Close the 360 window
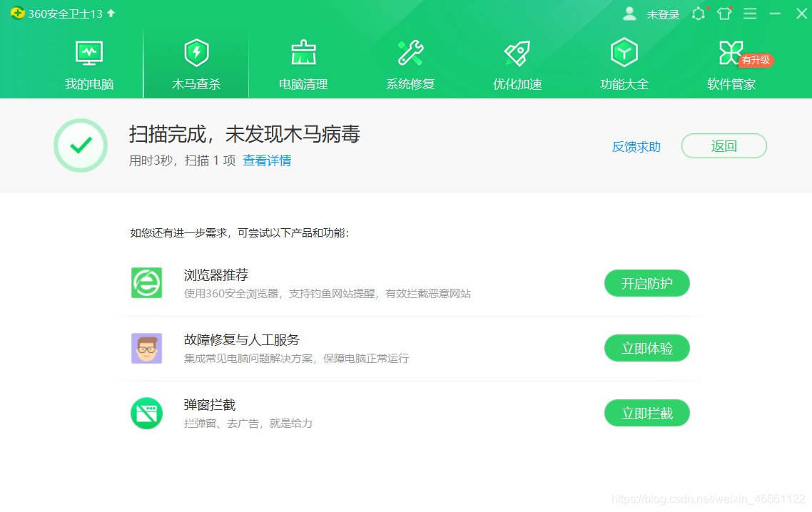The width and height of the screenshot is (812, 512). (x=801, y=14)
